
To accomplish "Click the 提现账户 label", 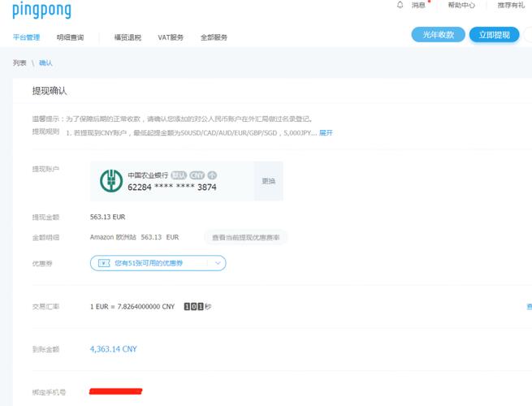I will tap(45, 169).
